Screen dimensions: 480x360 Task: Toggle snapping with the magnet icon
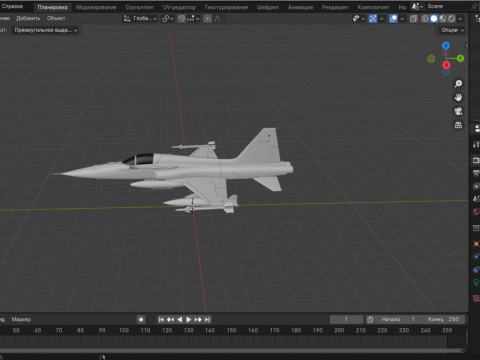click(x=181, y=19)
